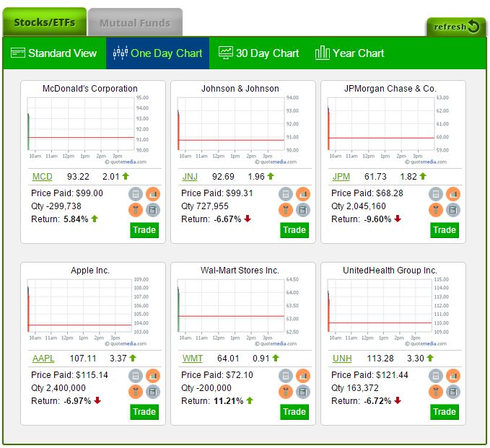The width and height of the screenshot is (490, 448).
Task: Click Trade for McDonald's Corporation
Action: pyautogui.click(x=144, y=230)
